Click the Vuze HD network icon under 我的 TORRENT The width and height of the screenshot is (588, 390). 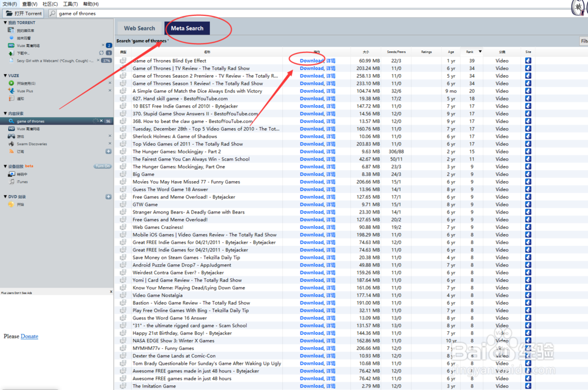click(11, 45)
